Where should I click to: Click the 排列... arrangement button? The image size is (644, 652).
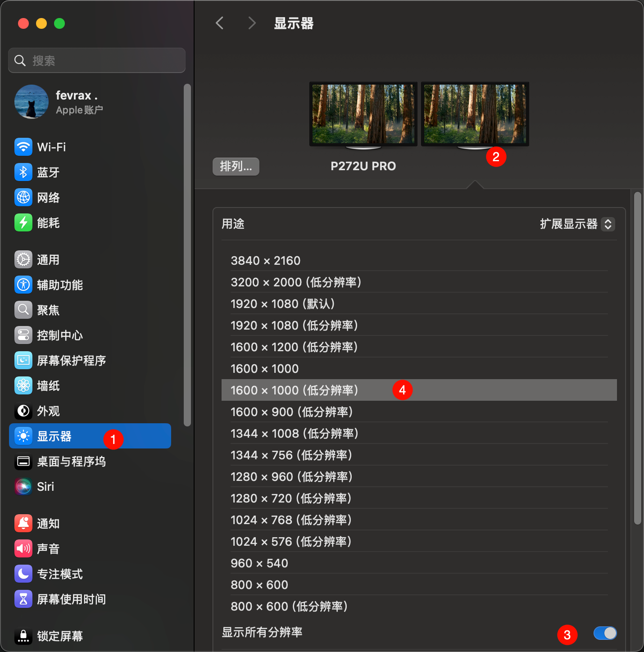pos(236,167)
